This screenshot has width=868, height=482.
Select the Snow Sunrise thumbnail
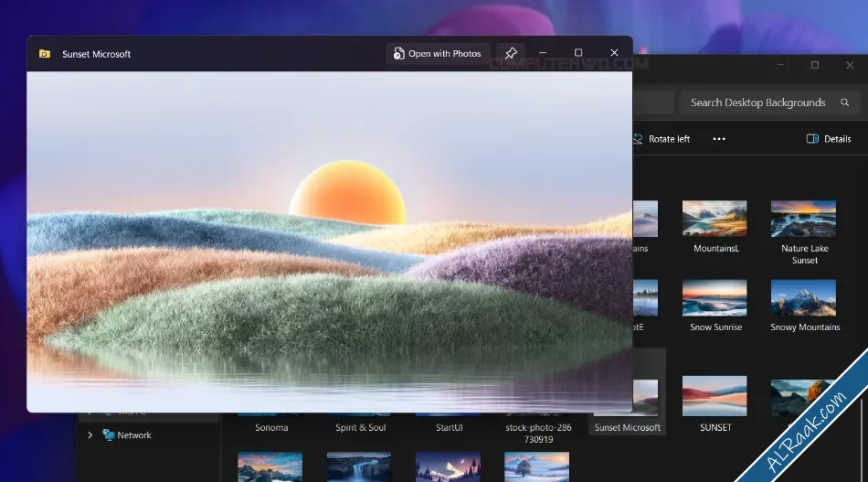(715, 298)
